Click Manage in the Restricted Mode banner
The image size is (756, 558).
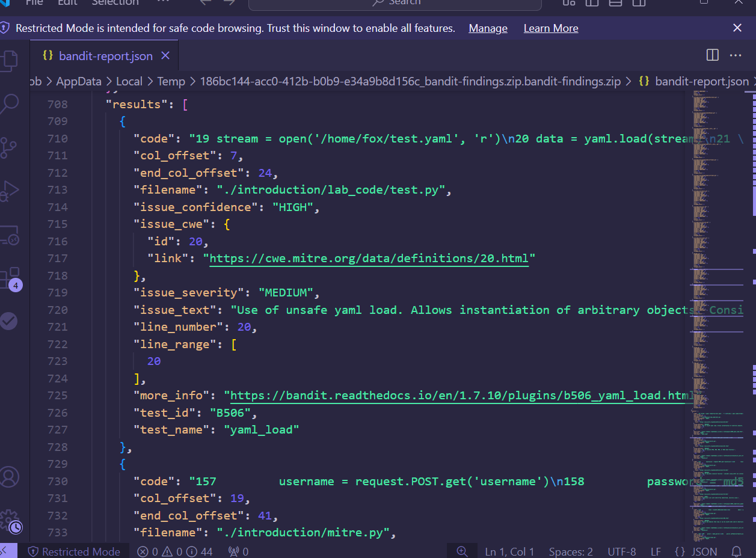click(x=487, y=28)
